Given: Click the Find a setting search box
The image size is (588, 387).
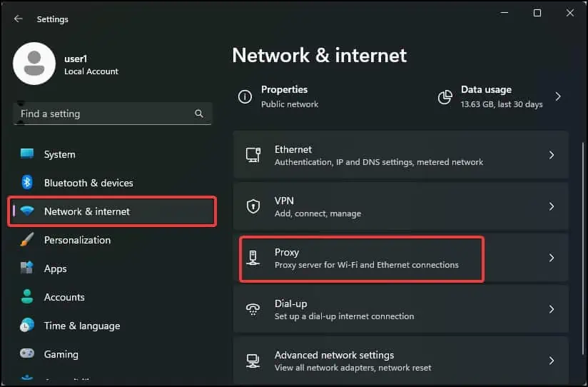Looking at the screenshot, I should coord(103,114).
